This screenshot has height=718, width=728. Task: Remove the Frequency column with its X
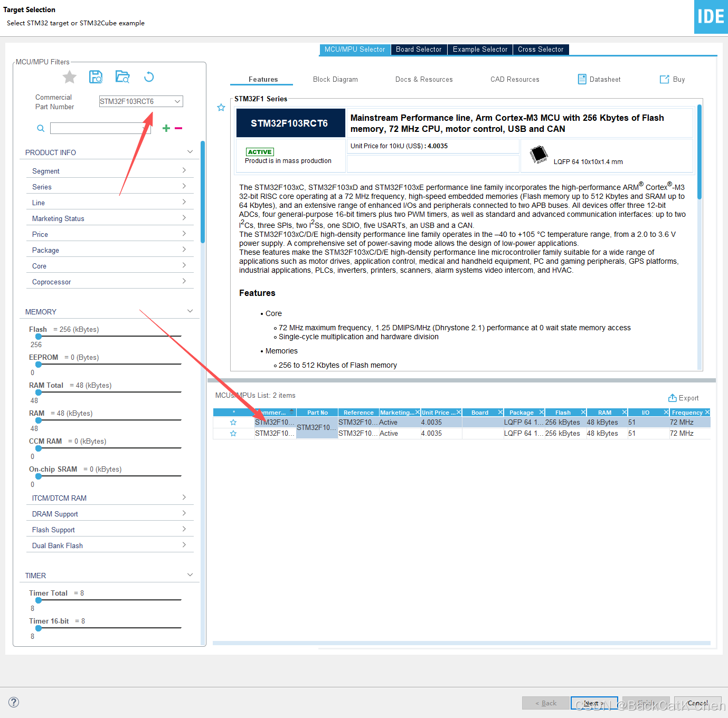pyautogui.click(x=707, y=413)
